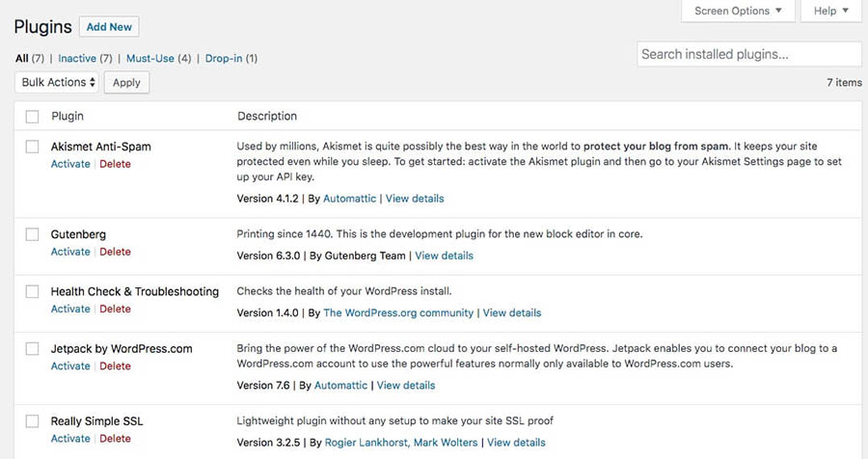Click the 7 items count text
868x459 pixels.
844,83
